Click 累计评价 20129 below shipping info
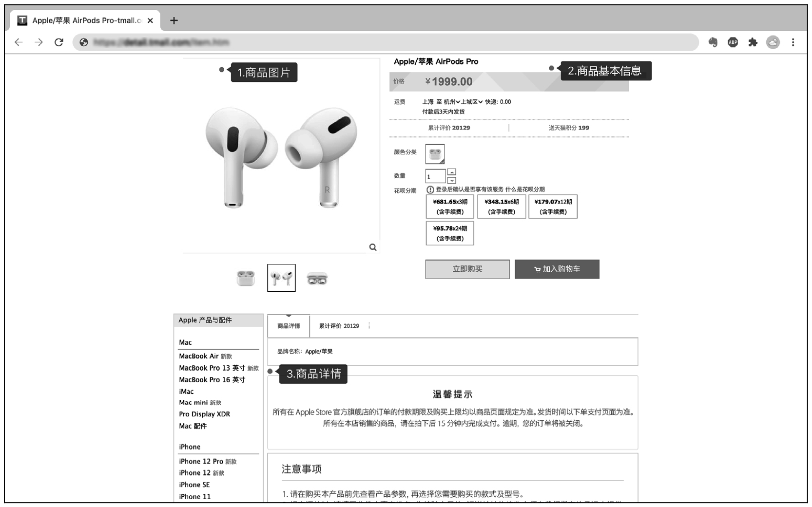Screen dimensions: 812x507 tap(449, 128)
